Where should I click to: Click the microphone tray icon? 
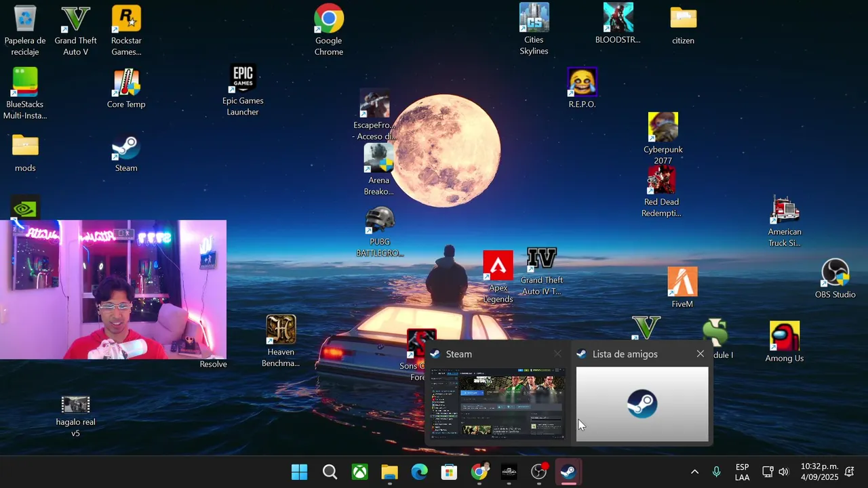(x=716, y=472)
